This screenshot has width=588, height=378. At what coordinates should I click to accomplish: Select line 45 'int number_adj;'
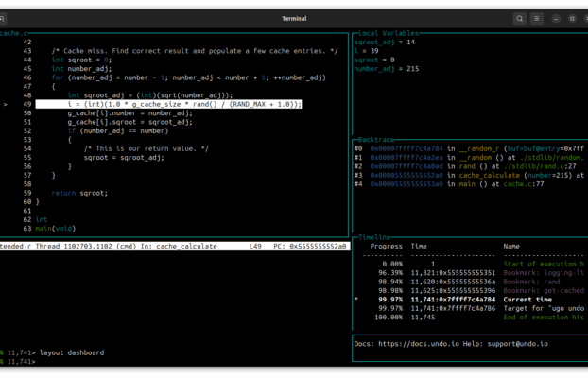(x=81, y=69)
